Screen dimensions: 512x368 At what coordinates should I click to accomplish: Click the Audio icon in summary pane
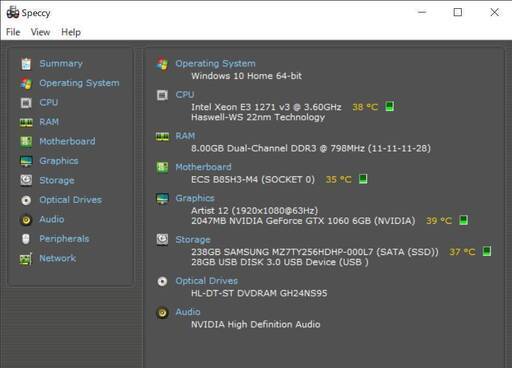tap(162, 313)
